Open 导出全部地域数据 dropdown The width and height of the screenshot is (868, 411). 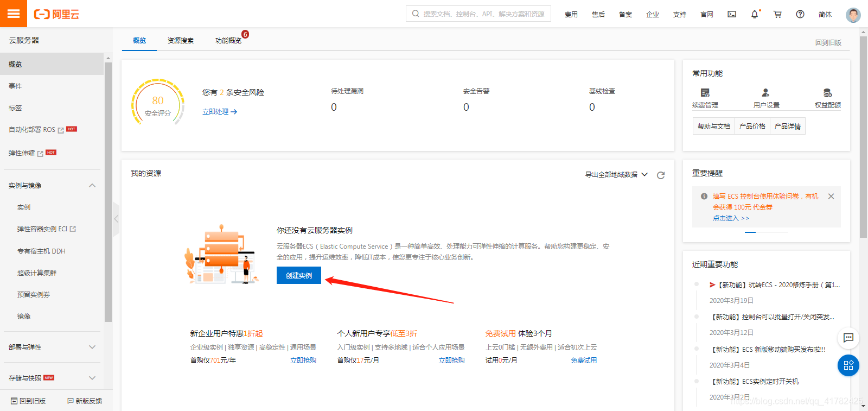coord(616,175)
